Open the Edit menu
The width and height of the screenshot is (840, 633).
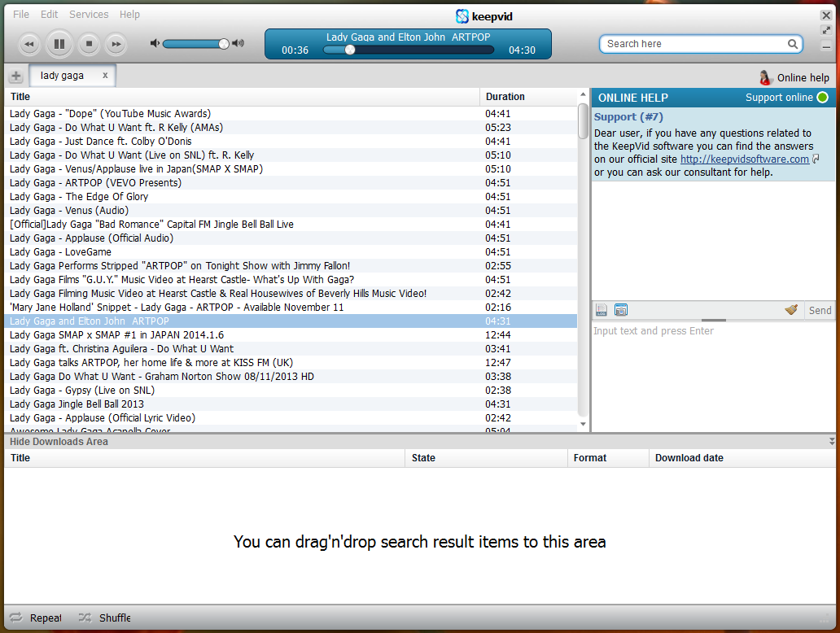pyautogui.click(x=50, y=15)
